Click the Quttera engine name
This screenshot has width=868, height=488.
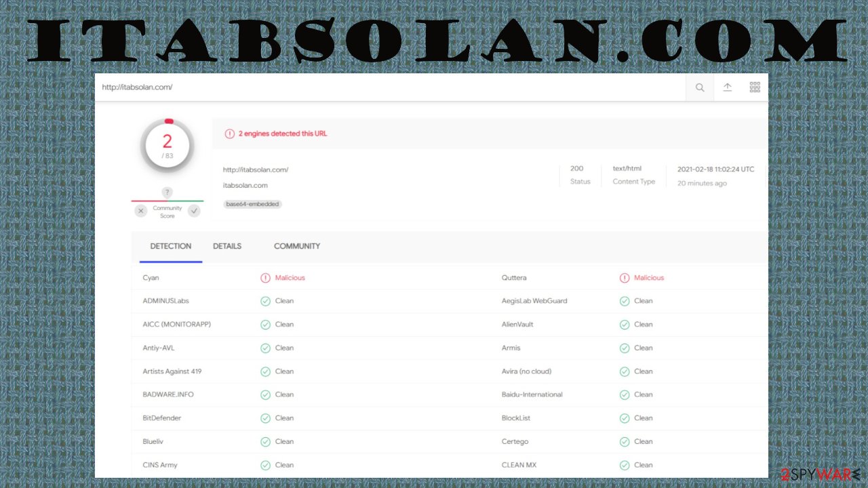(x=514, y=278)
